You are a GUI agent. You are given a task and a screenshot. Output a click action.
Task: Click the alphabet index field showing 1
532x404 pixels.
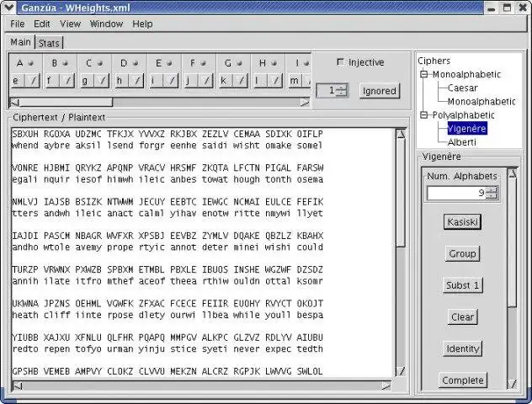pyautogui.click(x=326, y=90)
